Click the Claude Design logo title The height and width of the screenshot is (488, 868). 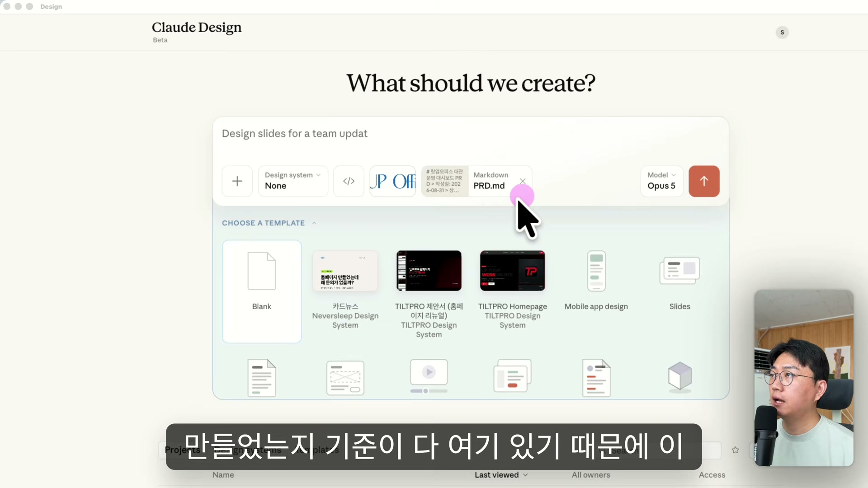coord(197,28)
